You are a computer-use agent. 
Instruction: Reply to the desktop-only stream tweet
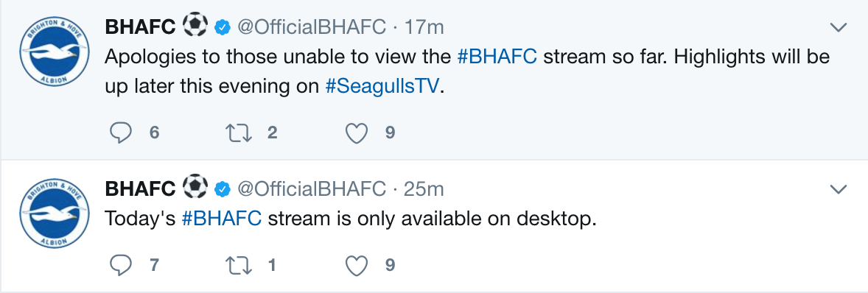tap(120, 265)
